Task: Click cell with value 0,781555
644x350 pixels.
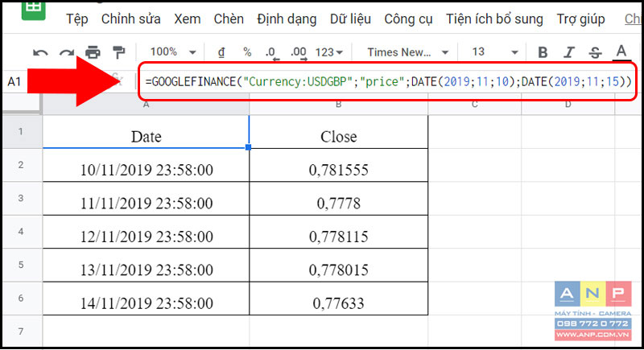Action: (x=338, y=165)
